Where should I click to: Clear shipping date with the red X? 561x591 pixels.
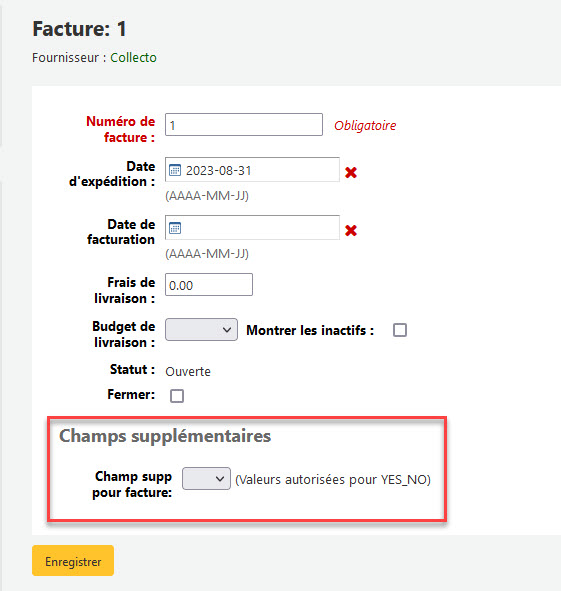(x=351, y=172)
